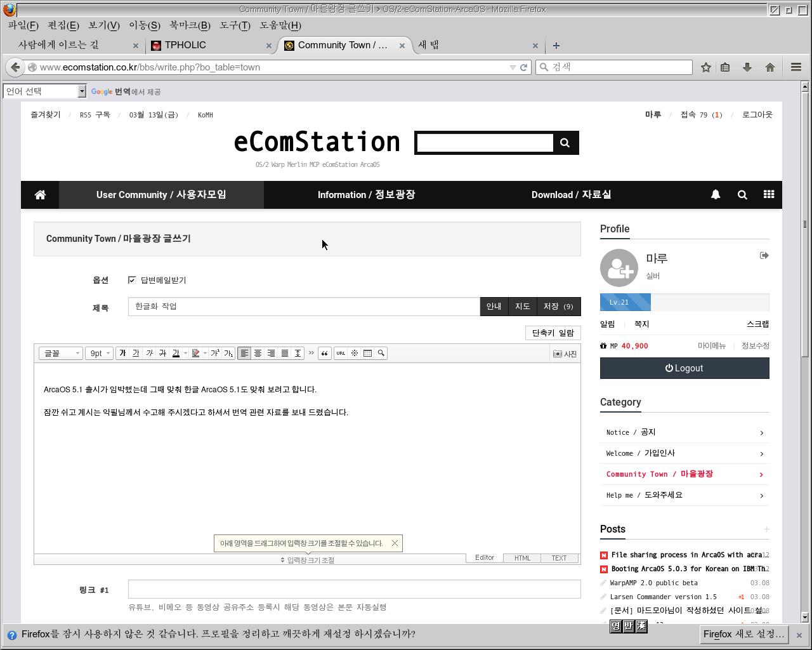Open highlight color dropdown arrow
Viewport: 812px width, 650px height.
tap(205, 354)
